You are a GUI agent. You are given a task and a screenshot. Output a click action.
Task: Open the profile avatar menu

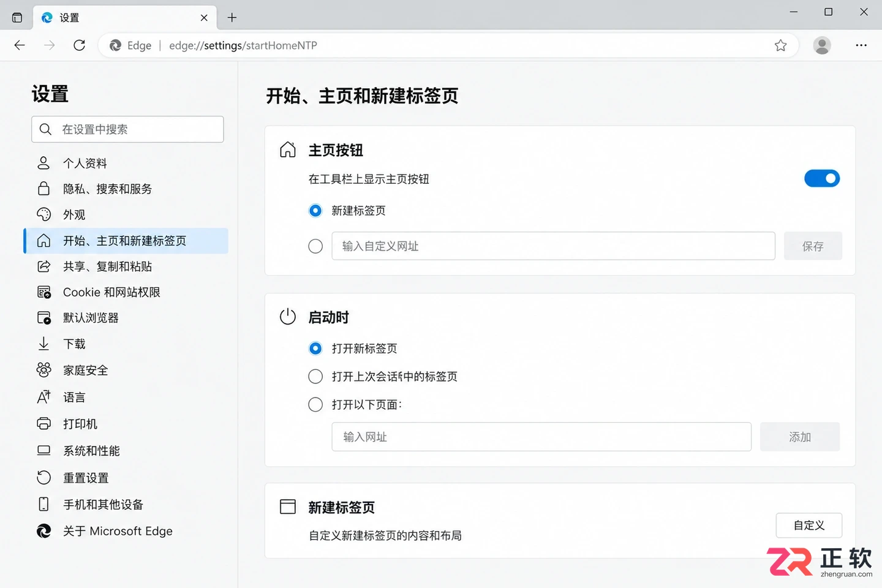822,45
